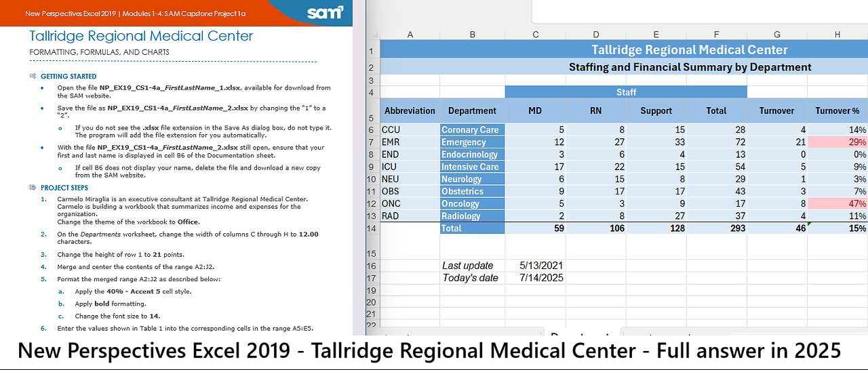Select the Turnover heading cell
Image resolution: width=868 pixels, height=370 pixels.
776,110
